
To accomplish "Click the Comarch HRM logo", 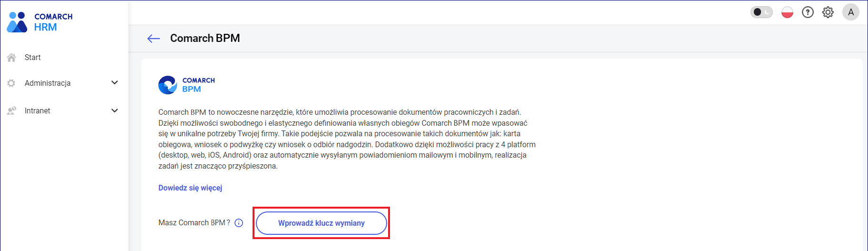I will pos(40,22).
